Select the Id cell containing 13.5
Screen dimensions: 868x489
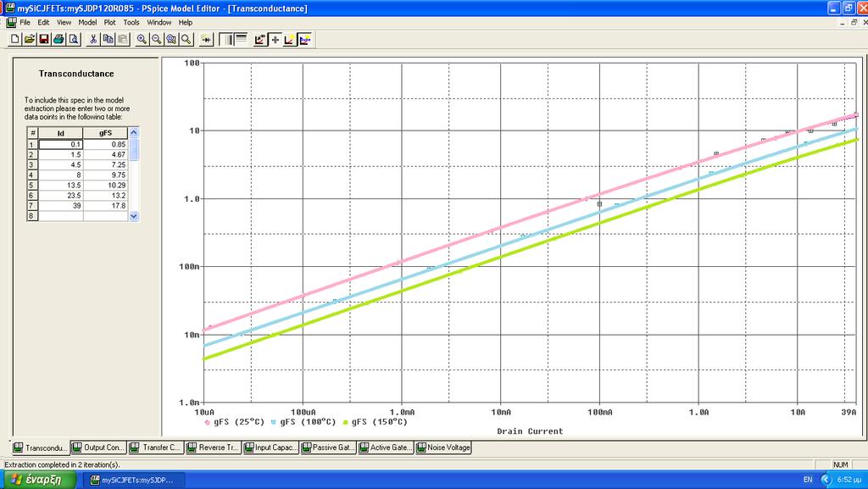[60, 186]
